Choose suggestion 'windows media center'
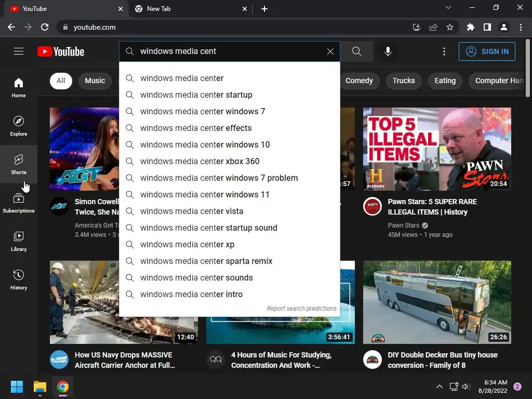532x399 pixels. click(x=229, y=78)
